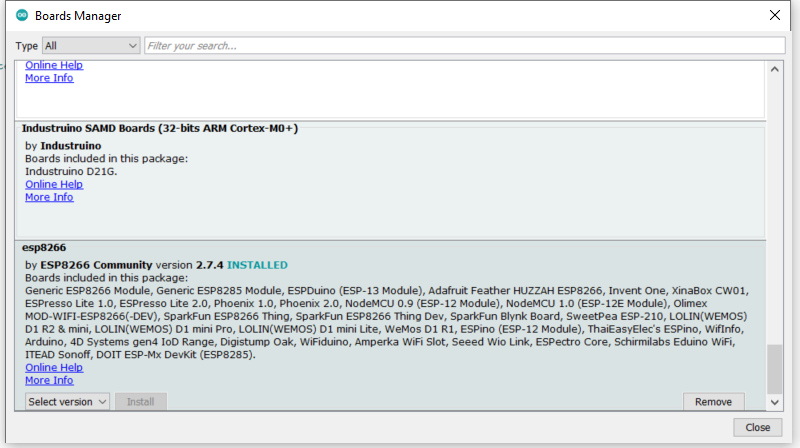The height and width of the screenshot is (448, 800).
Task: Open More Info link at top of list
Action: (x=49, y=78)
